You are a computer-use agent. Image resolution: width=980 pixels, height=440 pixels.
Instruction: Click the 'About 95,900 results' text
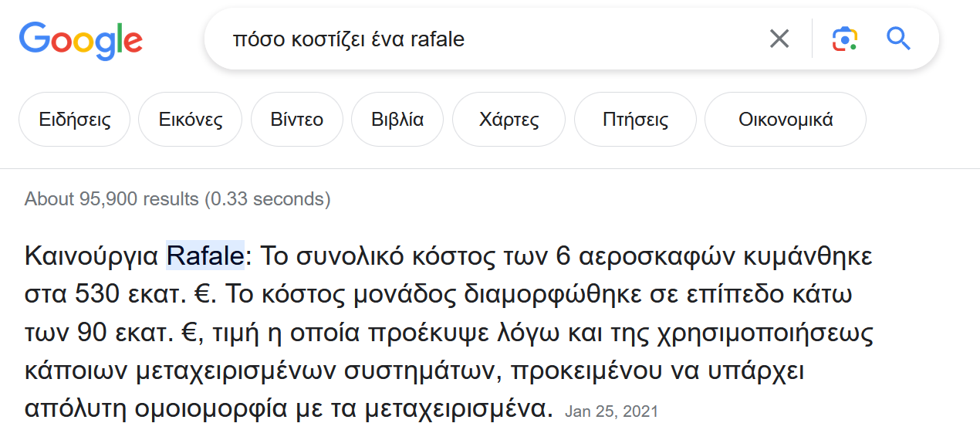(x=177, y=199)
